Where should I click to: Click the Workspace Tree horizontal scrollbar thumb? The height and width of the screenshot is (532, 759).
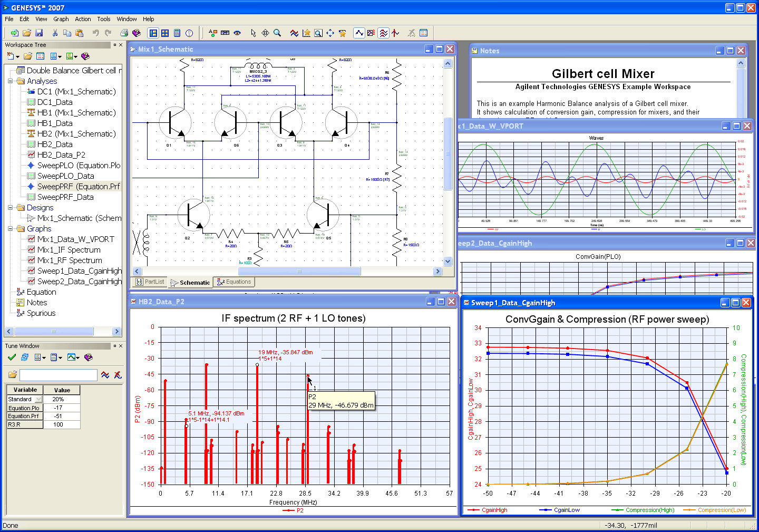click(54, 331)
